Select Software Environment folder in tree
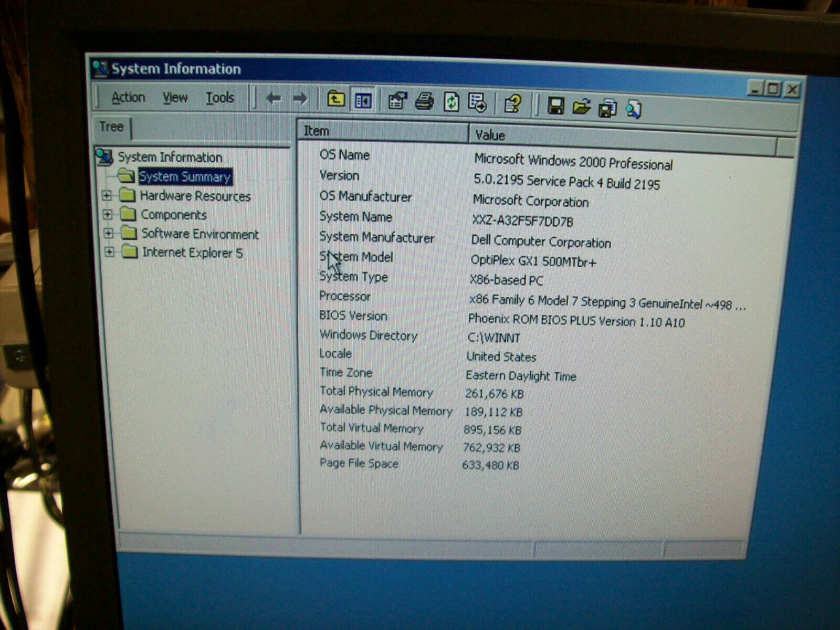This screenshot has width=840, height=630. [x=200, y=234]
